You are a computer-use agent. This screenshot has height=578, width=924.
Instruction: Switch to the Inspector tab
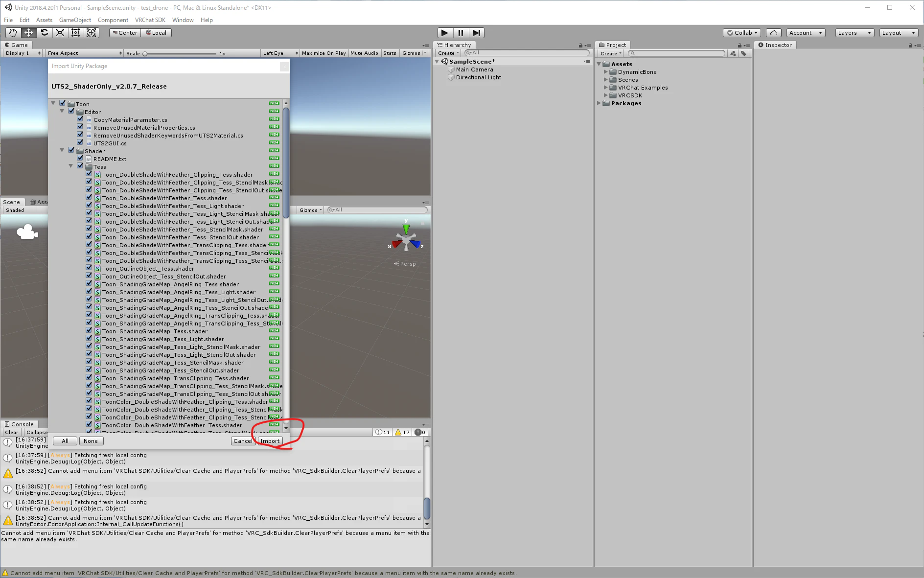775,45
